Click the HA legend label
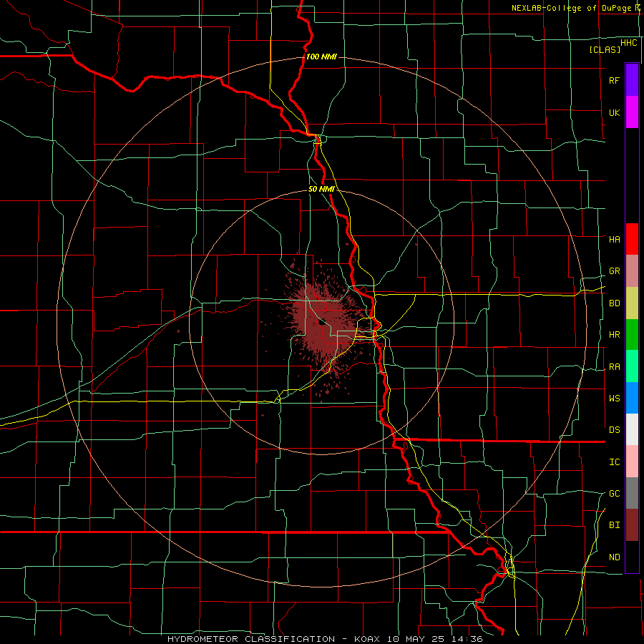The image size is (644, 644). pyautogui.click(x=614, y=239)
